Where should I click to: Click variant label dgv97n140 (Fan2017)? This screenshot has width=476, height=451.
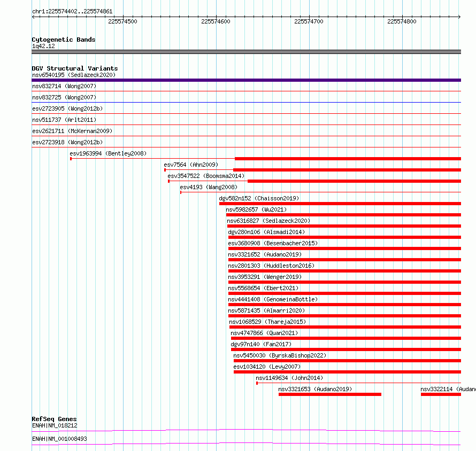(261, 344)
